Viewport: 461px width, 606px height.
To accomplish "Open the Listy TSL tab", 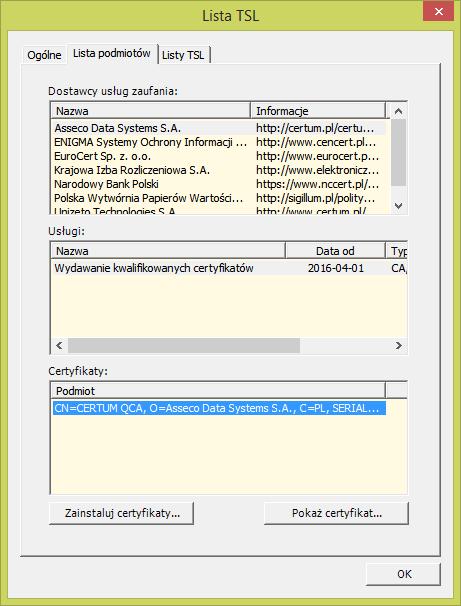I will 183,55.
